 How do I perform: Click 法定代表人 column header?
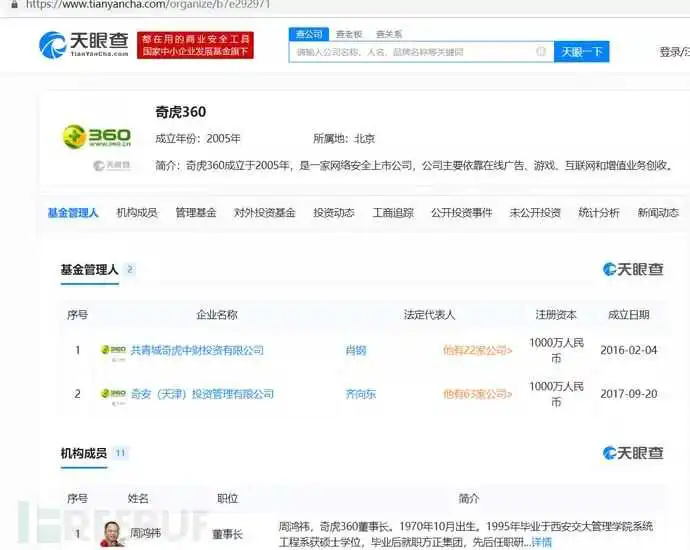pyautogui.click(x=429, y=315)
